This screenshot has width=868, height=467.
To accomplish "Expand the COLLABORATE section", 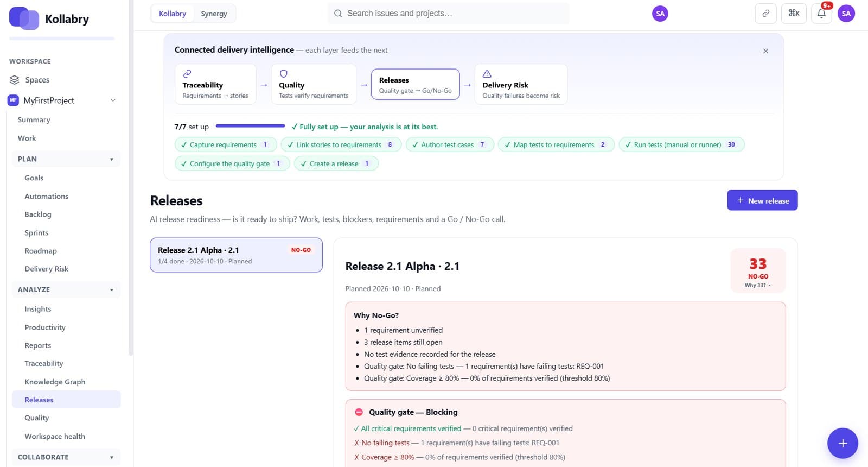I will pyautogui.click(x=66, y=457).
